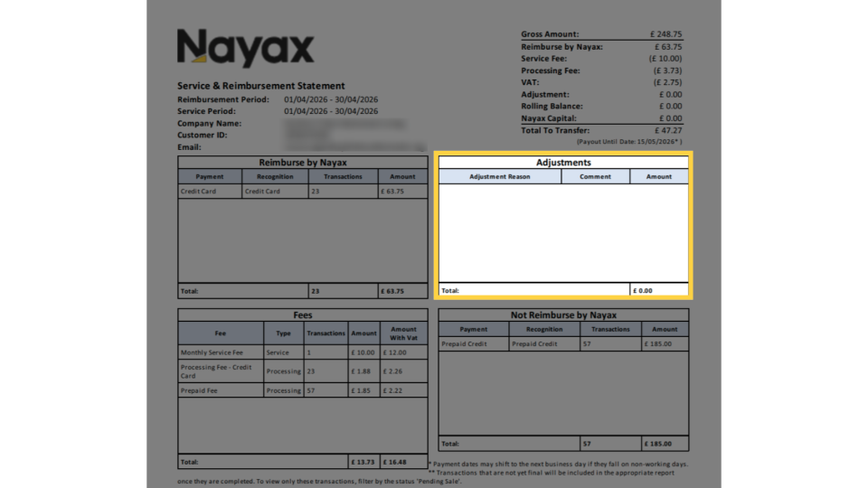
Task: Select the Total To Transfer value £ 47.27
Action: [668, 130]
